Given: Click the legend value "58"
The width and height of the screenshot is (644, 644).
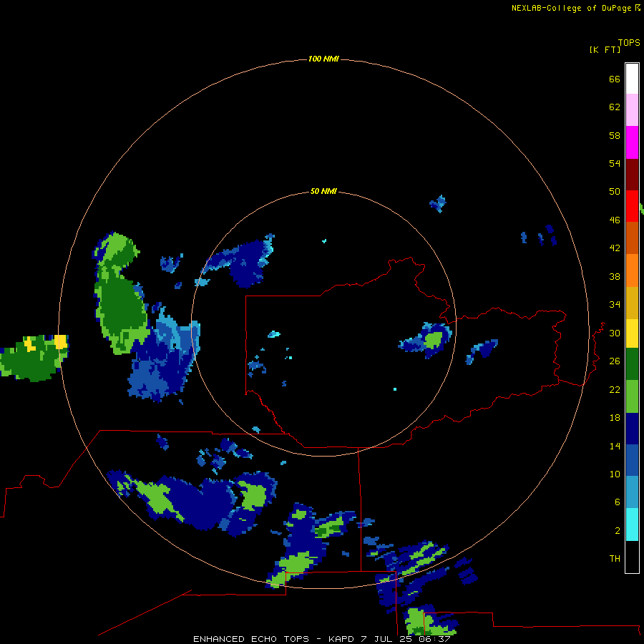Looking at the screenshot, I should click(615, 136).
